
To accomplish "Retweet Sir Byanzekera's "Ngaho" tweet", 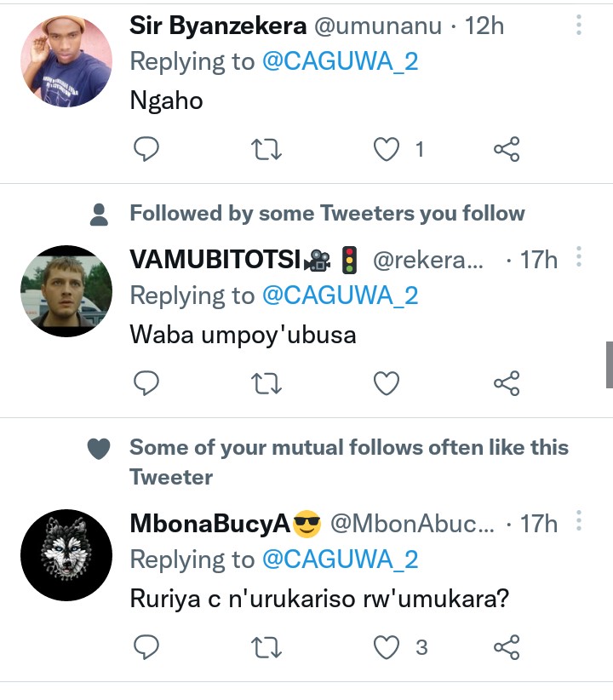I will coord(268,150).
